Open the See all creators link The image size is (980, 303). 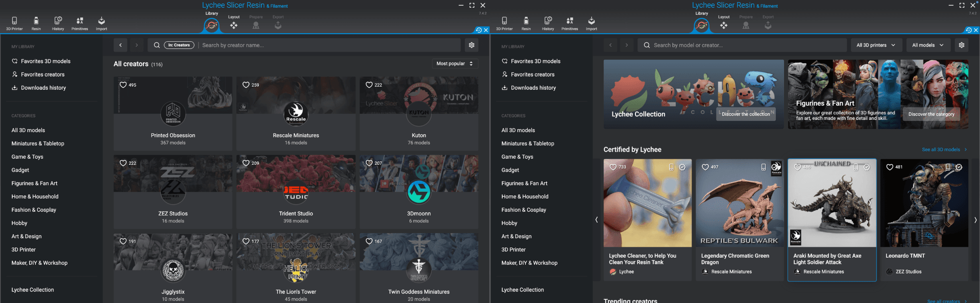click(947, 301)
